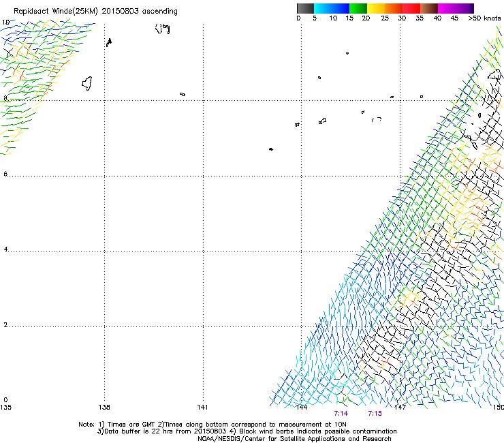The width and height of the screenshot is (504, 443).
Task: Click the yellow 20-25 knots legend band
Action: pos(376,8)
